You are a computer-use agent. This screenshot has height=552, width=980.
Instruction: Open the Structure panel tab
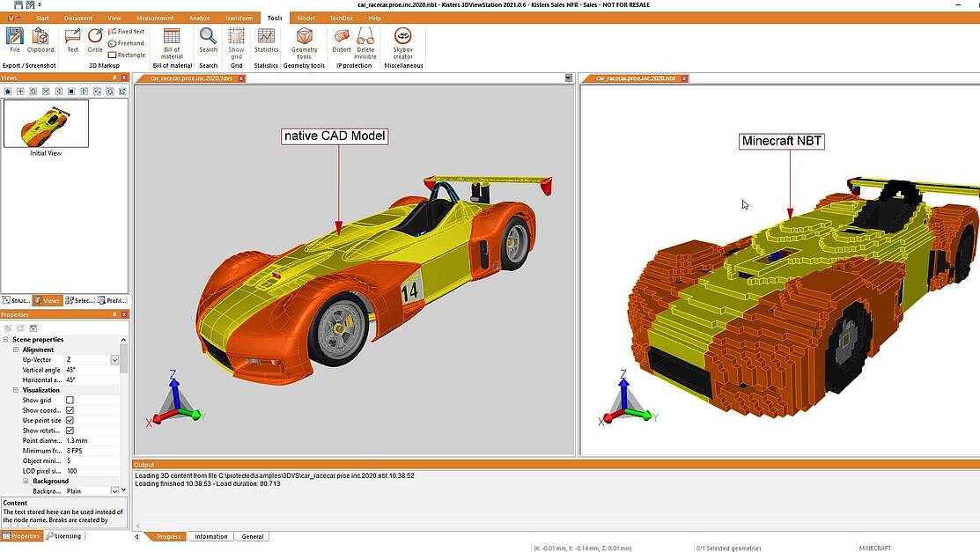[16, 301]
